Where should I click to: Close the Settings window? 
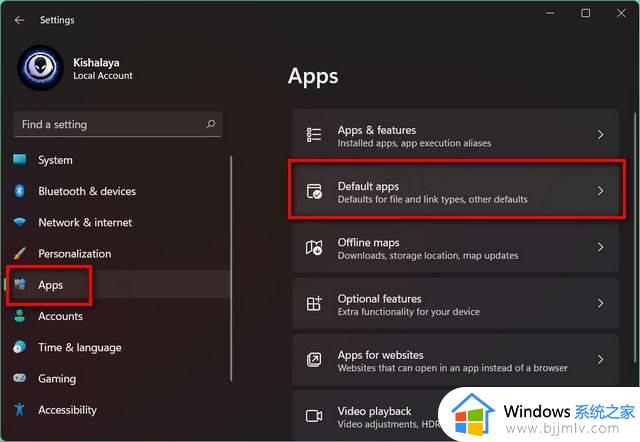tap(621, 13)
